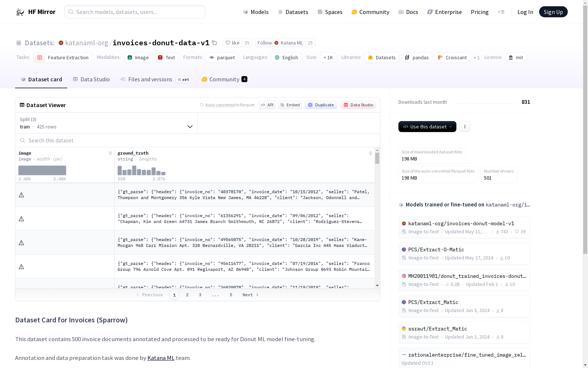
Task: Click the warning icon in the 40378170 row
Action: 21,195
